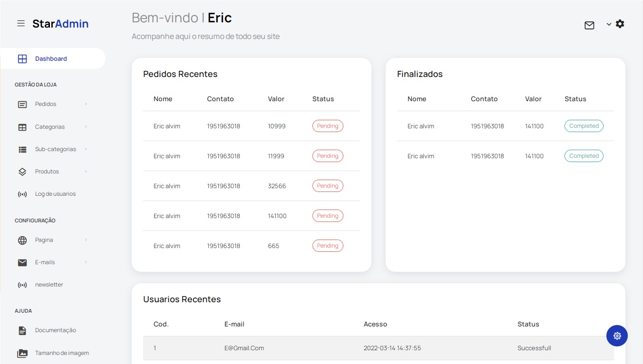Click the gear settings icon in header

[620, 24]
